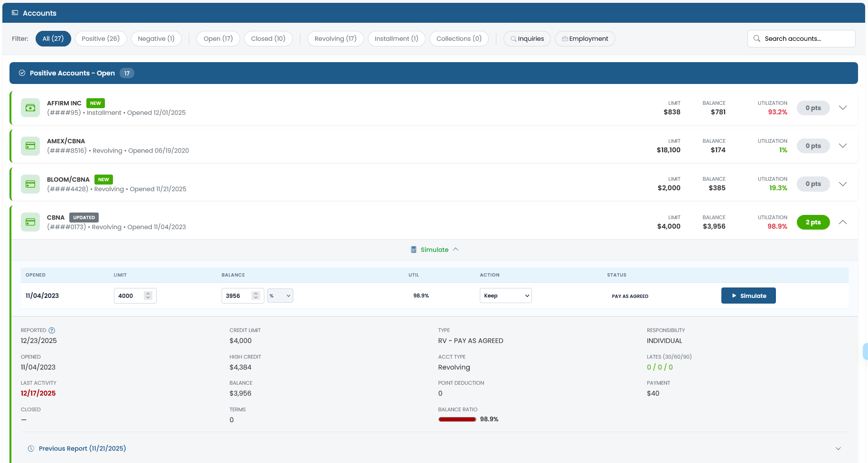Click the calculator icon next to Simulate

pyautogui.click(x=413, y=249)
